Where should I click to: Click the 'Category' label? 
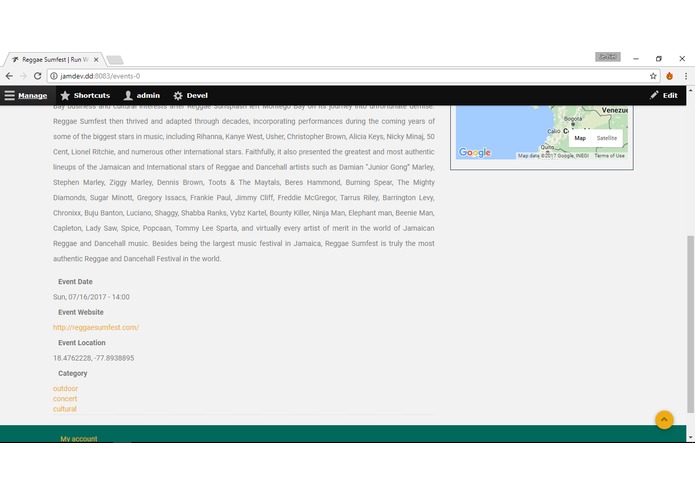click(73, 373)
